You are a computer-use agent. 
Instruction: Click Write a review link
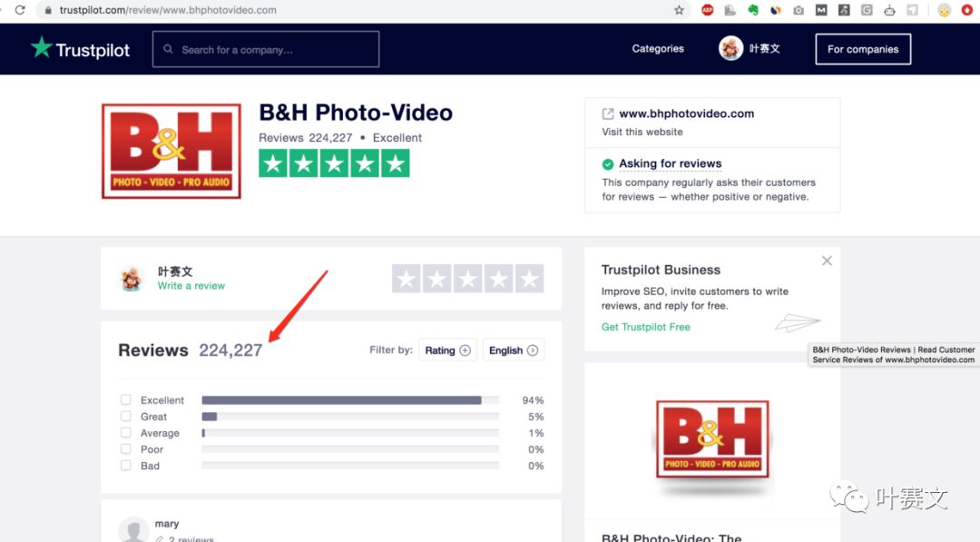point(191,286)
